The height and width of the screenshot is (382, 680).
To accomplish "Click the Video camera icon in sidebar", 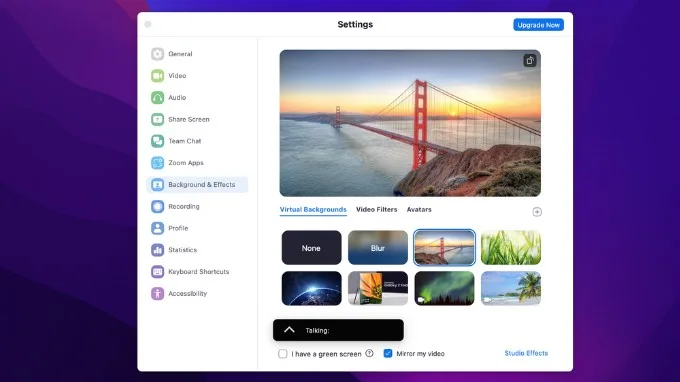I will [x=157, y=75].
